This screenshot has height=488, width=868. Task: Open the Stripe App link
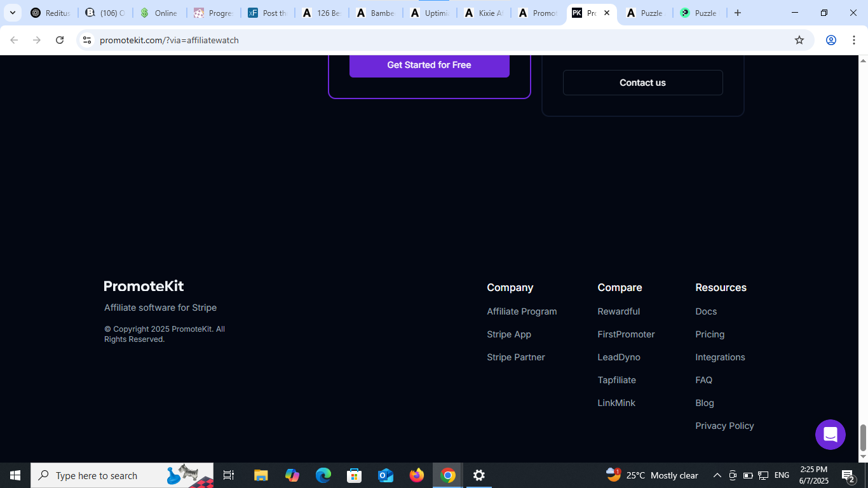point(509,334)
